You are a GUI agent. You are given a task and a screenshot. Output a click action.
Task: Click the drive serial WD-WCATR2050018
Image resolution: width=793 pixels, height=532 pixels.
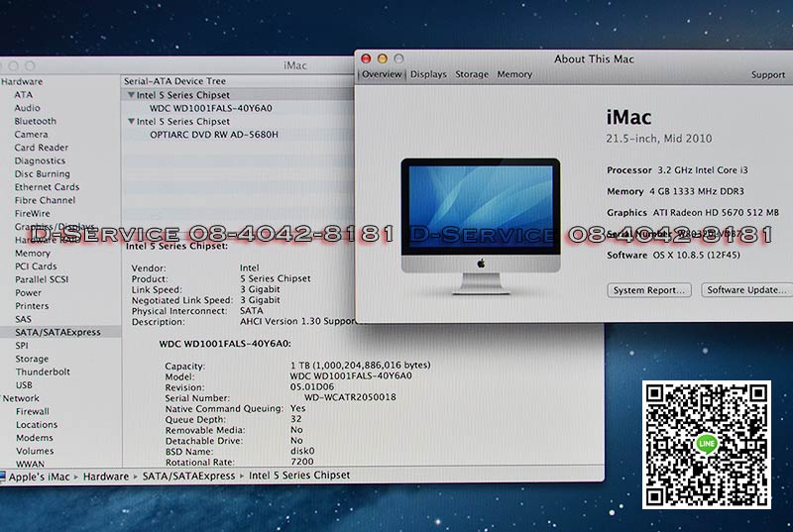350,397
